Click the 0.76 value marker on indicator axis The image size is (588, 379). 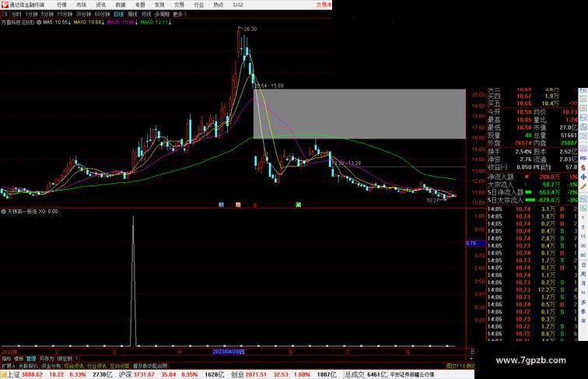pyautogui.click(x=476, y=243)
